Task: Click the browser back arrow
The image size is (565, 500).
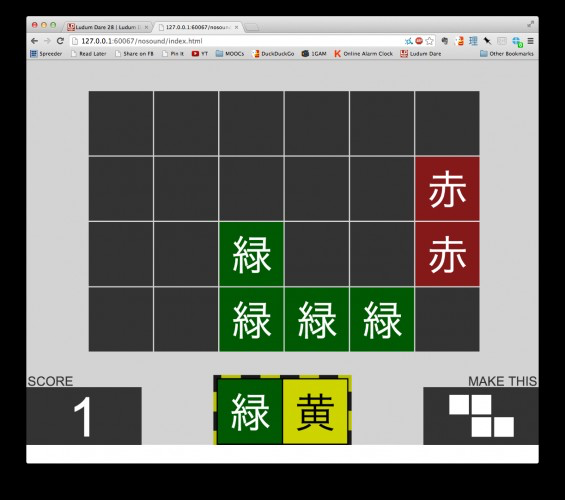Action: 35,41
